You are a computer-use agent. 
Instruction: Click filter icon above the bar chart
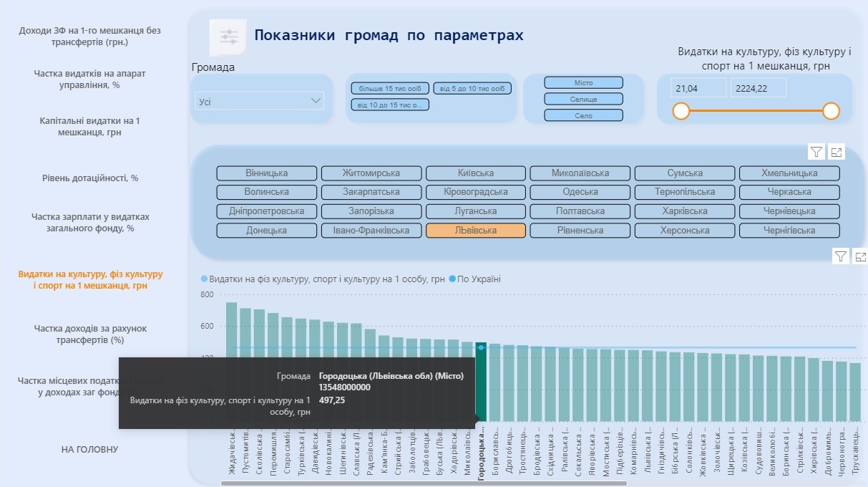(x=841, y=256)
